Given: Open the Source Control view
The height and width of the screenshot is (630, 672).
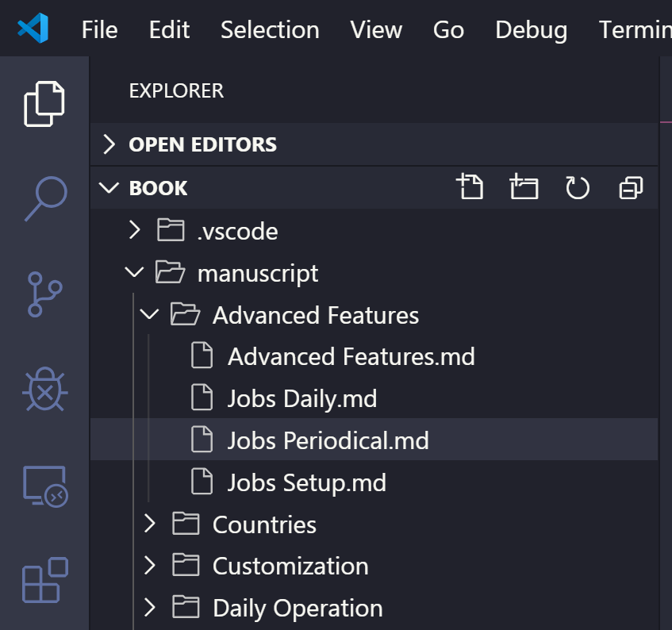Looking at the screenshot, I should [x=44, y=294].
